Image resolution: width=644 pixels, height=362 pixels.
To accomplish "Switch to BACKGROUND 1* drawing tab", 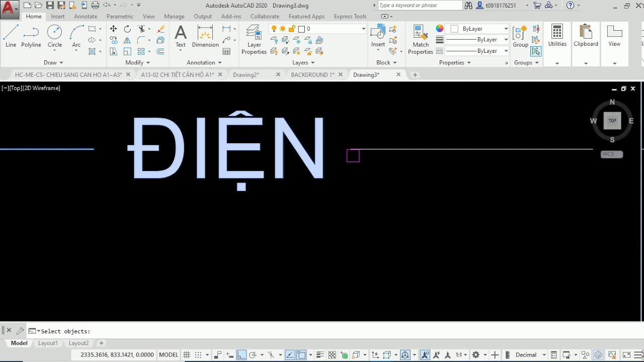I will [x=312, y=74].
